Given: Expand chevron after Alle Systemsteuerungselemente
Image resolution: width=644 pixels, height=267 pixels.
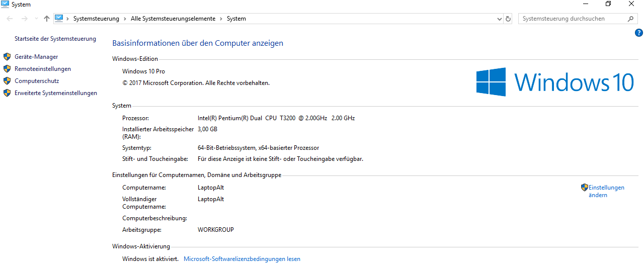Looking at the screenshot, I should [220, 19].
